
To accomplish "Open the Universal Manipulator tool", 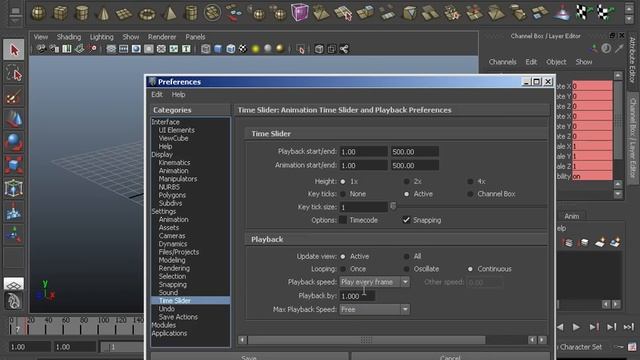I will click(14, 189).
